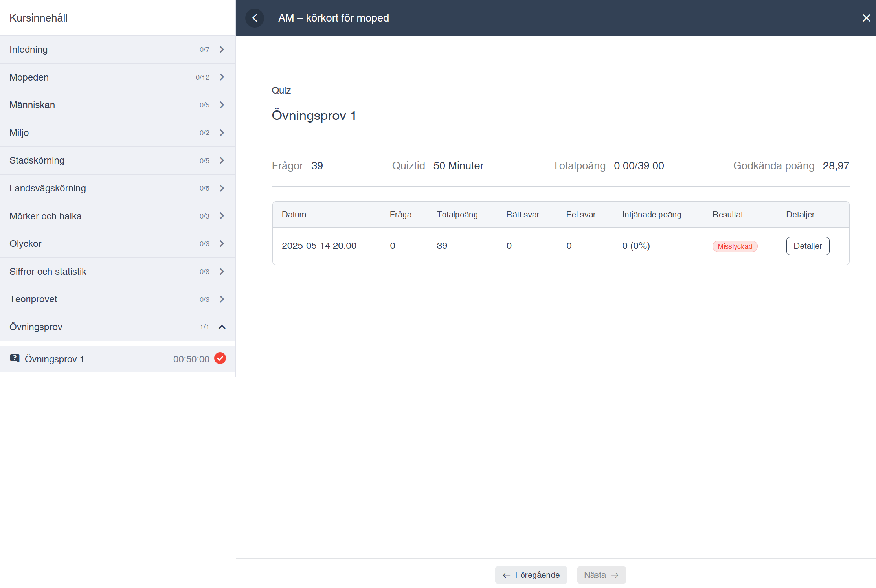This screenshot has height=588, width=876.
Task: Open the Siffror och statistik chapter
Action: pyautogui.click(x=118, y=272)
